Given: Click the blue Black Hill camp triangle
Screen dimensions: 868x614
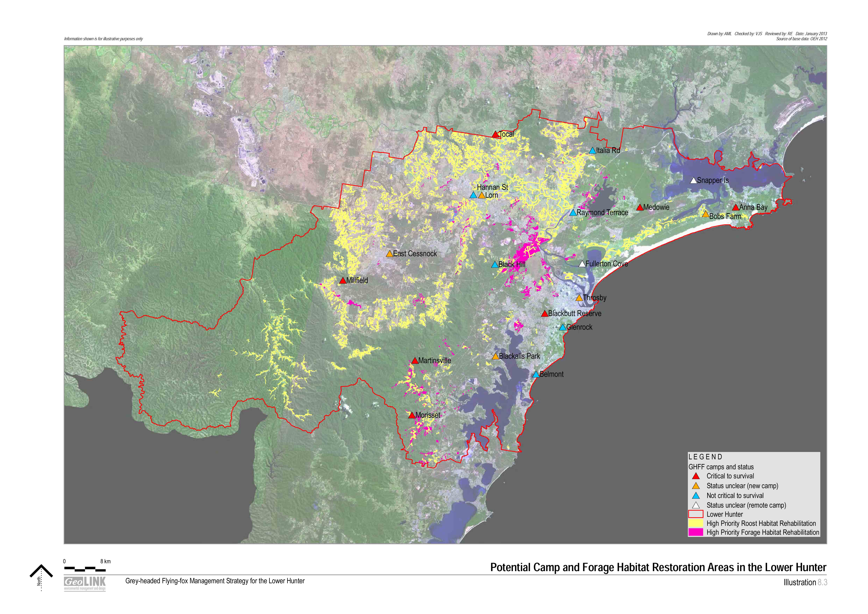Looking at the screenshot, I should [x=495, y=265].
